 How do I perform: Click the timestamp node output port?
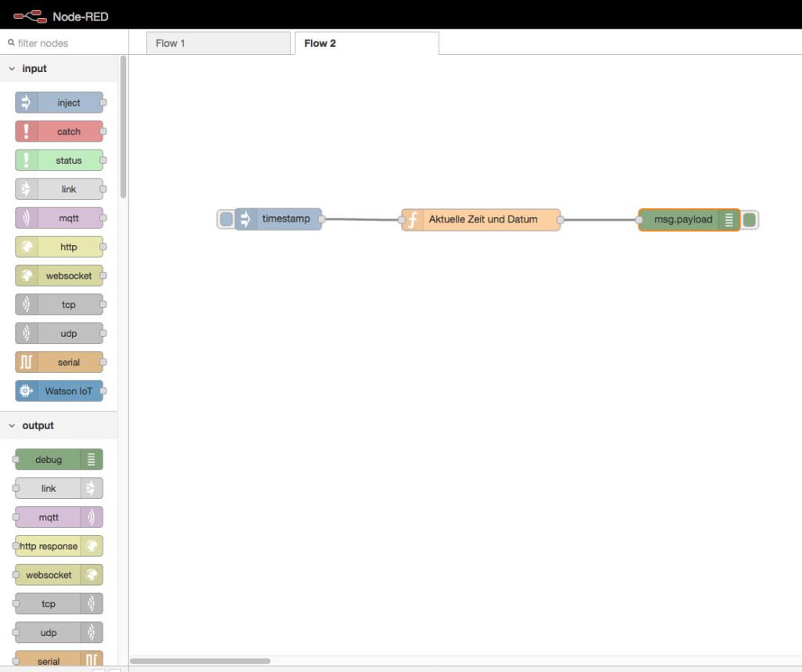pyautogui.click(x=322, y=219)
